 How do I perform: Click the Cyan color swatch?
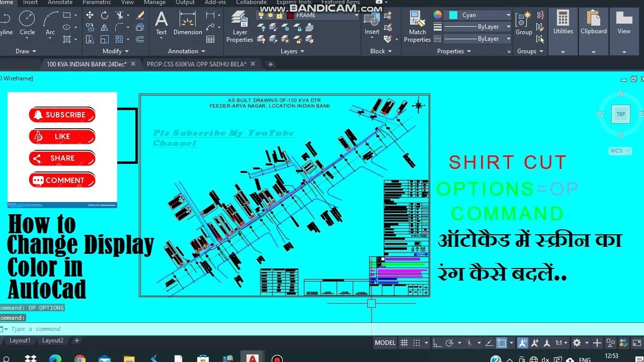click(453, 15)
